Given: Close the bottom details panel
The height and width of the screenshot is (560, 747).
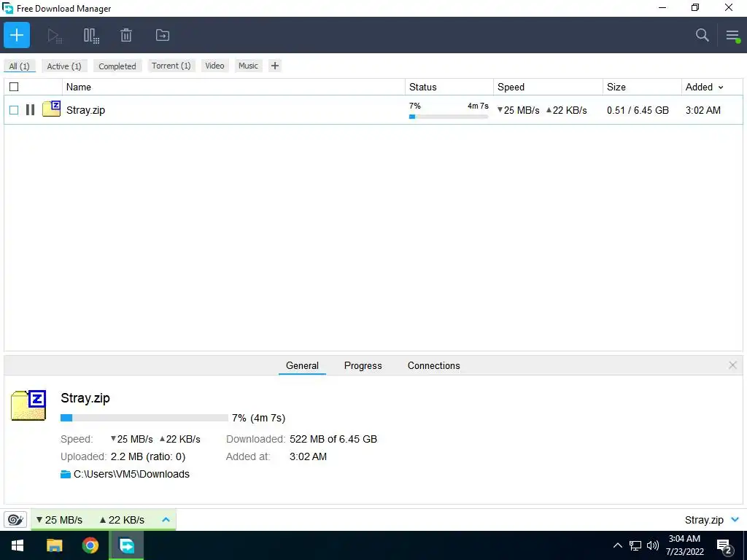Looking at the screenshot, I should 732,365.
